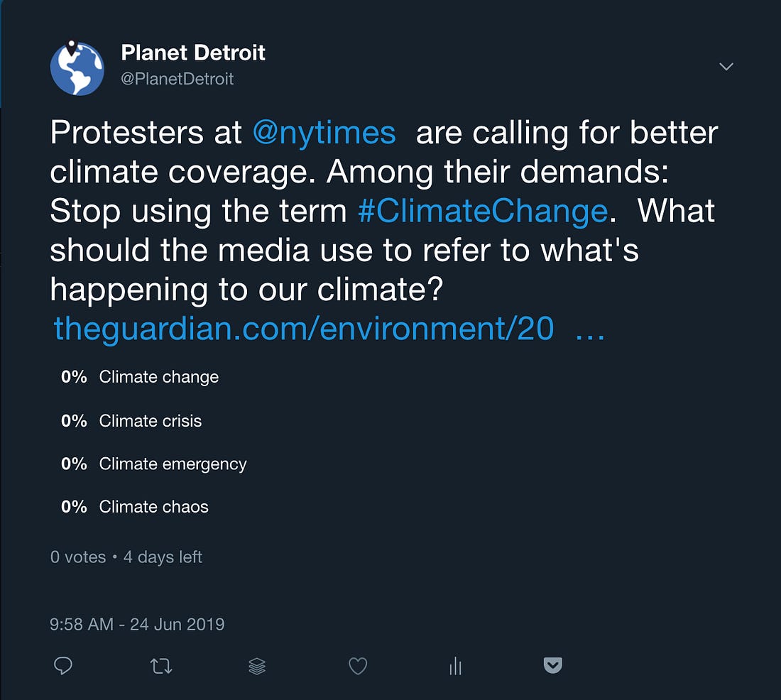This screenshot has width=781, height=700.
Task: Click the @PlanetDetroit handle
Action: pos(177,79)
